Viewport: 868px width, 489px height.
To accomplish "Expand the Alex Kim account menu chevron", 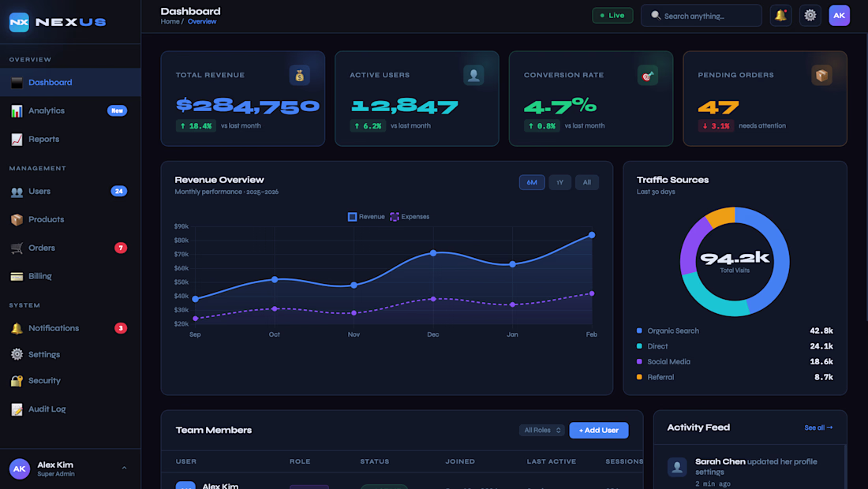I will [x=124, y=468].
